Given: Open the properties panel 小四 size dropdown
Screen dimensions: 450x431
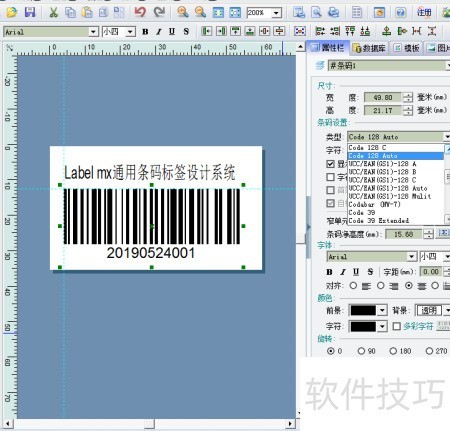Looking at the screenshot, I should click(x=447, y=257).
